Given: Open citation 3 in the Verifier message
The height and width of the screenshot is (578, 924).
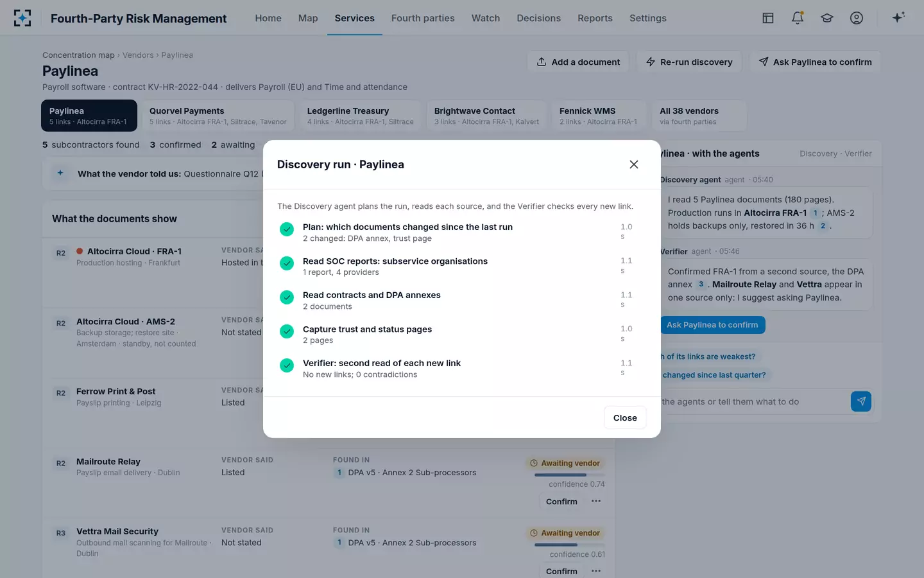Looking at the screenshot, I should coord(701,285).
